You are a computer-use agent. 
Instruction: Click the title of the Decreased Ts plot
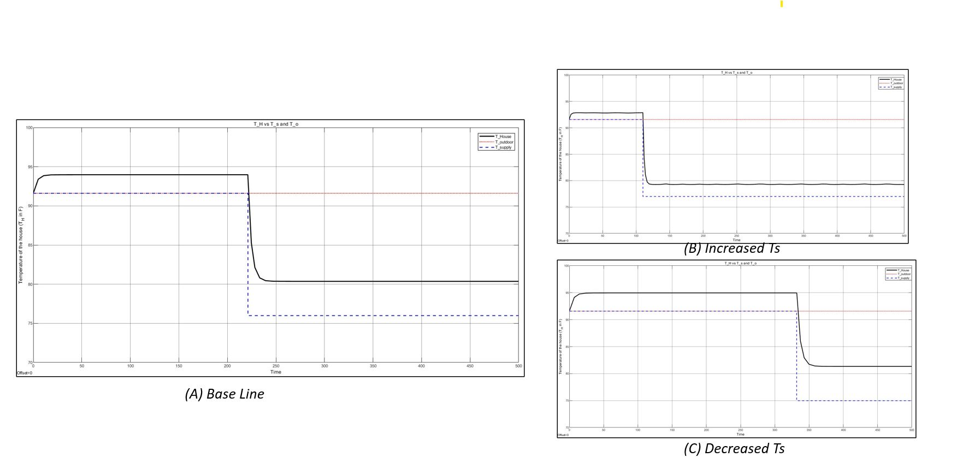click(740, 263)
